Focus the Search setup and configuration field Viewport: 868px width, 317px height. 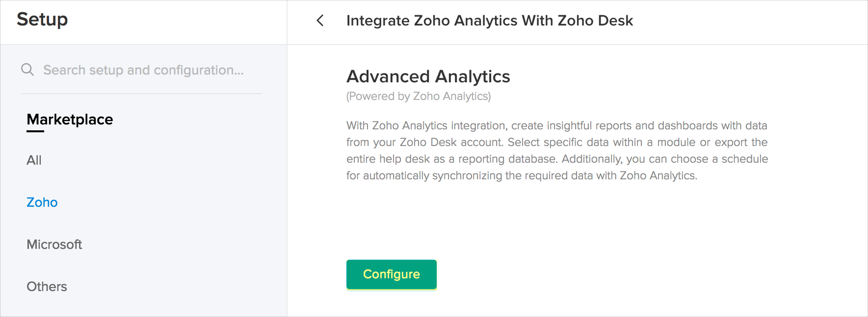coord(143,70)
